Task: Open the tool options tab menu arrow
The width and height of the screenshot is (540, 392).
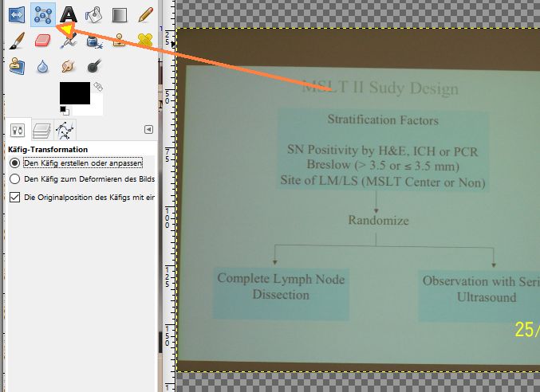Action: [148, 129]
